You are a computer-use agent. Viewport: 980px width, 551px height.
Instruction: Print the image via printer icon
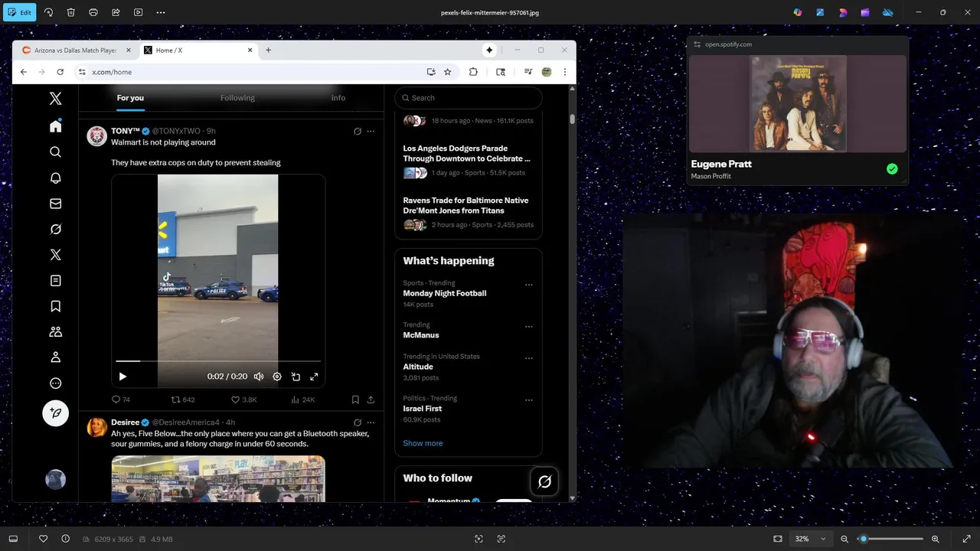[93, 12]
